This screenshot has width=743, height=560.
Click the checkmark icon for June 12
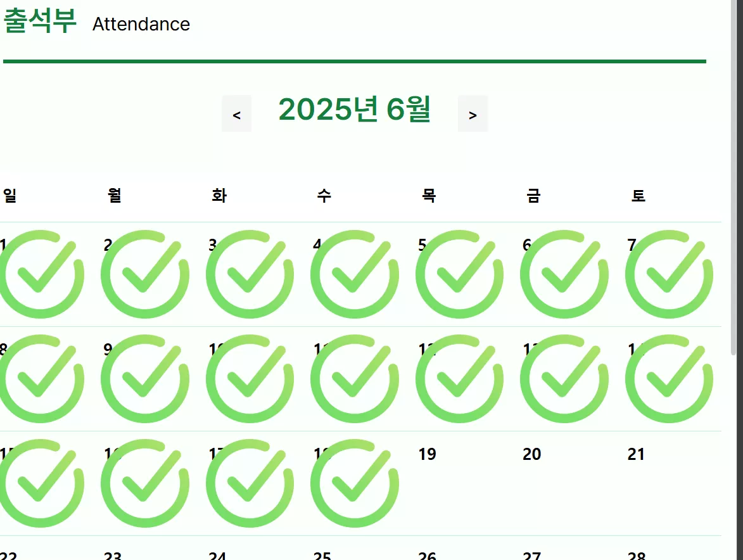[459, 379]
